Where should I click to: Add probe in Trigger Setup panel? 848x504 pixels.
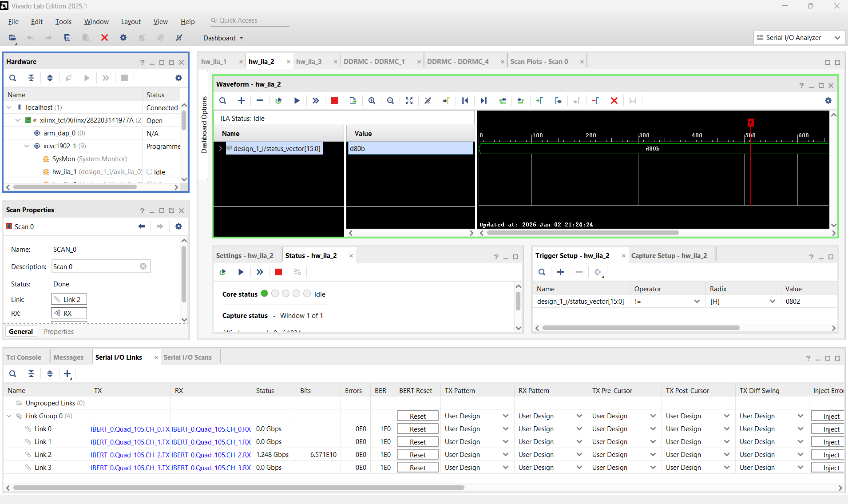560,272
